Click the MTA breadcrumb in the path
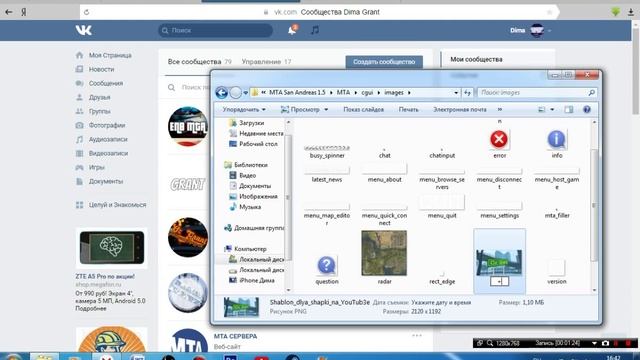 (x=343, y=93)
